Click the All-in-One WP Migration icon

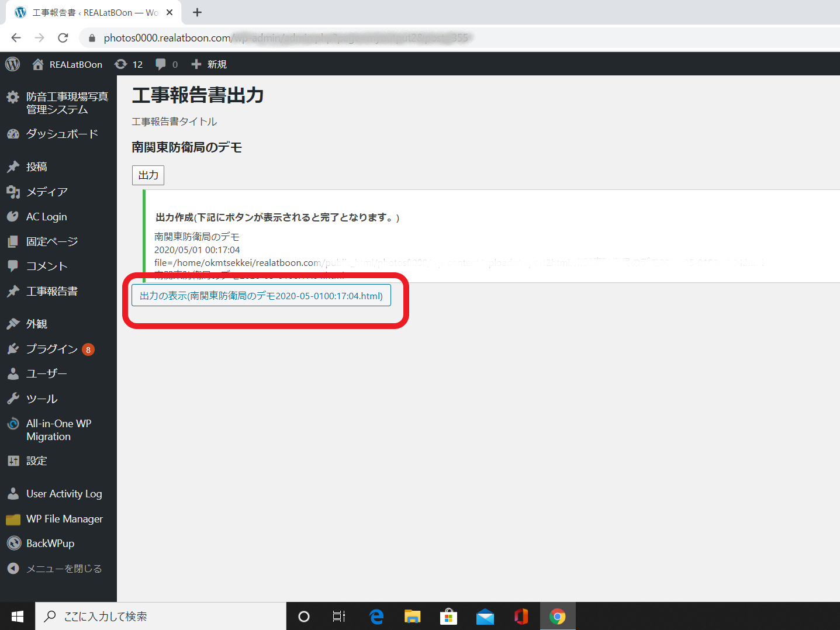pyautogui.click(x=13, y=424)
